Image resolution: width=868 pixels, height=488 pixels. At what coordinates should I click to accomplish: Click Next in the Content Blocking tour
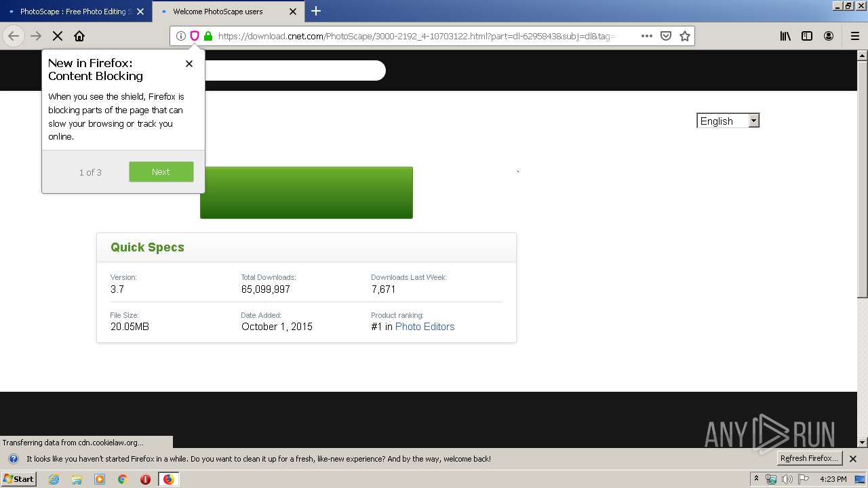161,171
